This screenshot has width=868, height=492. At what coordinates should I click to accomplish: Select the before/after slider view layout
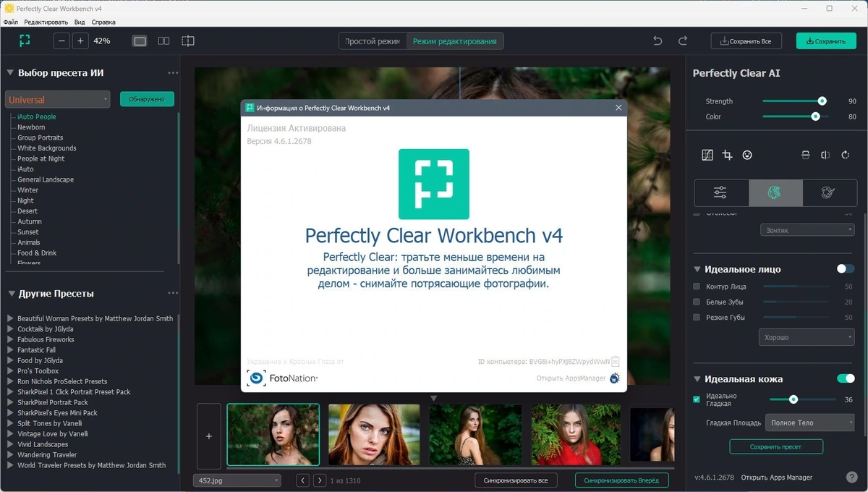[x=188, y=41]
